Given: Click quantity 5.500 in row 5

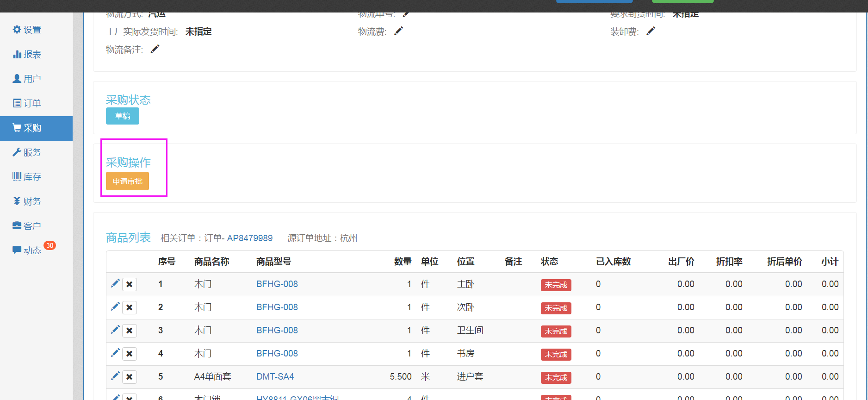Looking at the screenshot, I should (401, 377).
